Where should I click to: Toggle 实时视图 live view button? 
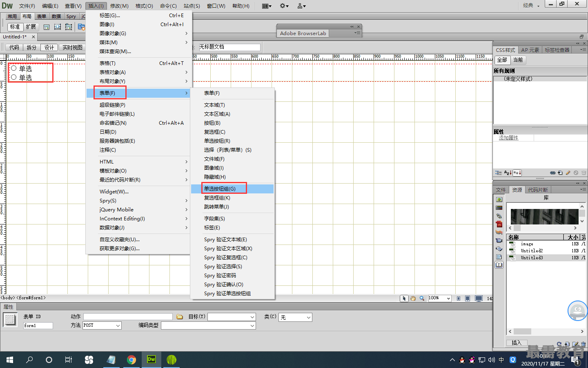tap(72, 47)
